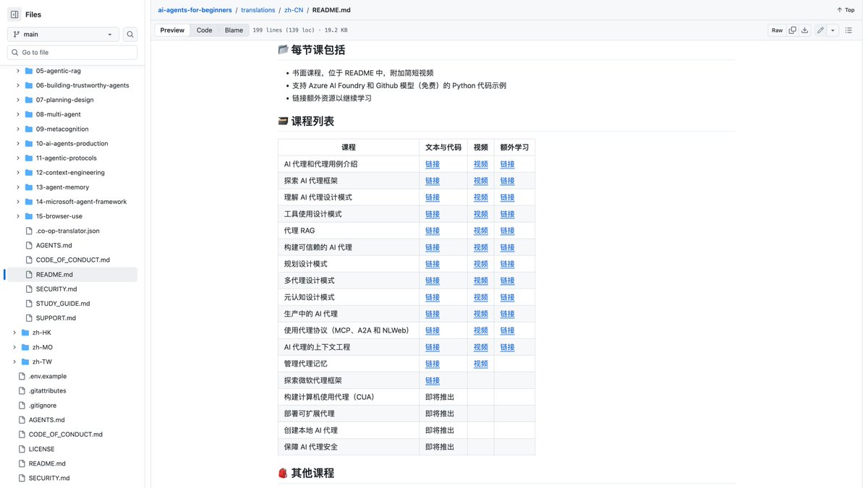Expand the 14-microsoft-agent-framework folder chevron

click(18, 202)
